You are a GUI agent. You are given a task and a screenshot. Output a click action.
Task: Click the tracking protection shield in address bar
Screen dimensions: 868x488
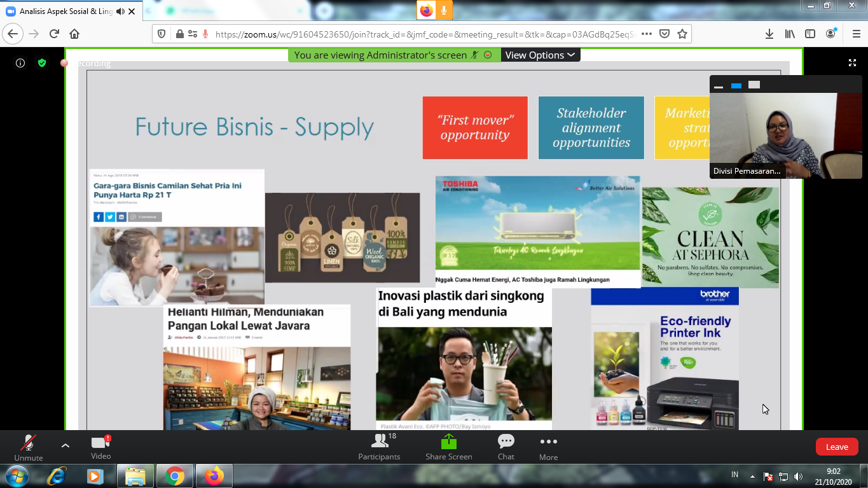tap(162, 34)
